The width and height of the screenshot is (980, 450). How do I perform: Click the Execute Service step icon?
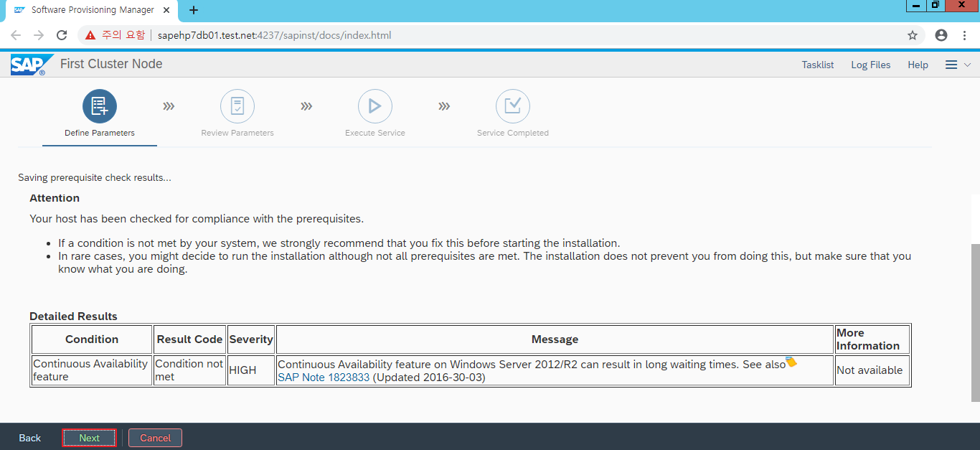coord(375,106)
